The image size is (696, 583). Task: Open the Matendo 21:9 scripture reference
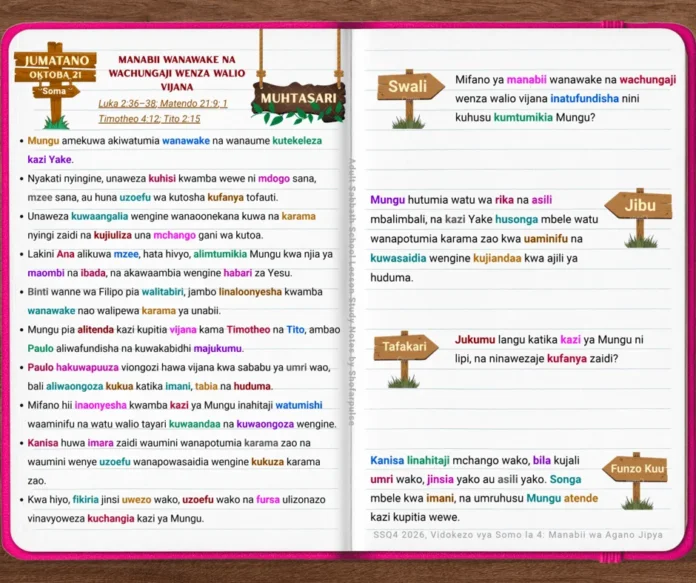pos(190,103)
